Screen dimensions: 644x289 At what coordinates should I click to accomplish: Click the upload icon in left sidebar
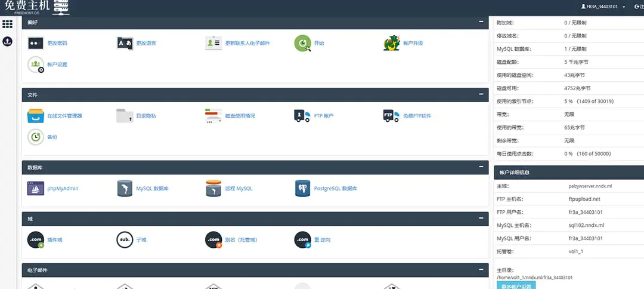[x=8, y=42]
